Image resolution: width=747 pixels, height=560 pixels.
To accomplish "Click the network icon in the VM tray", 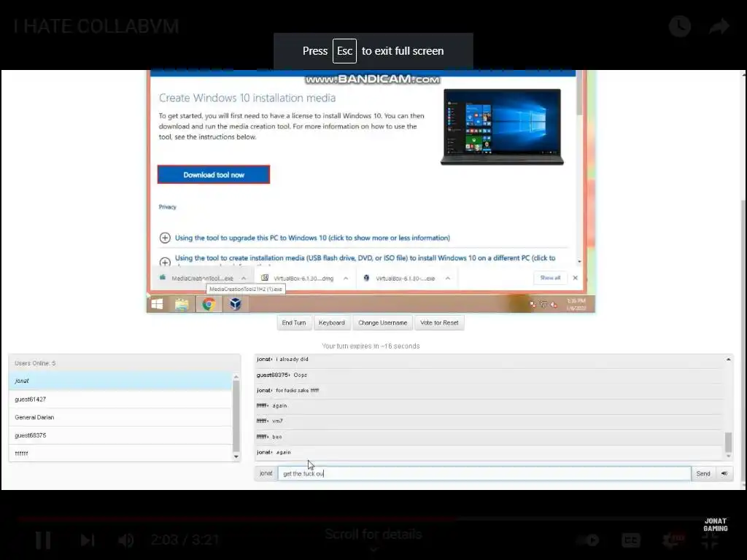I will pos(543,305).
